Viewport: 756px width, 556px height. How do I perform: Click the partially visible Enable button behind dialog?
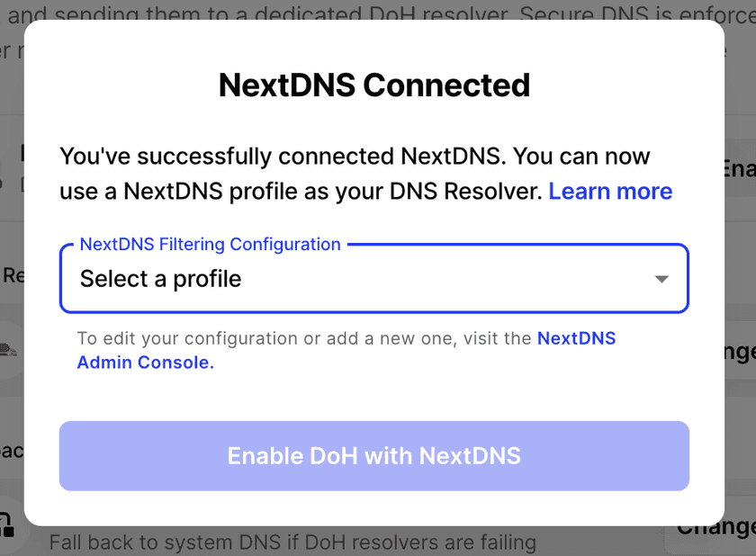point(738,168)
